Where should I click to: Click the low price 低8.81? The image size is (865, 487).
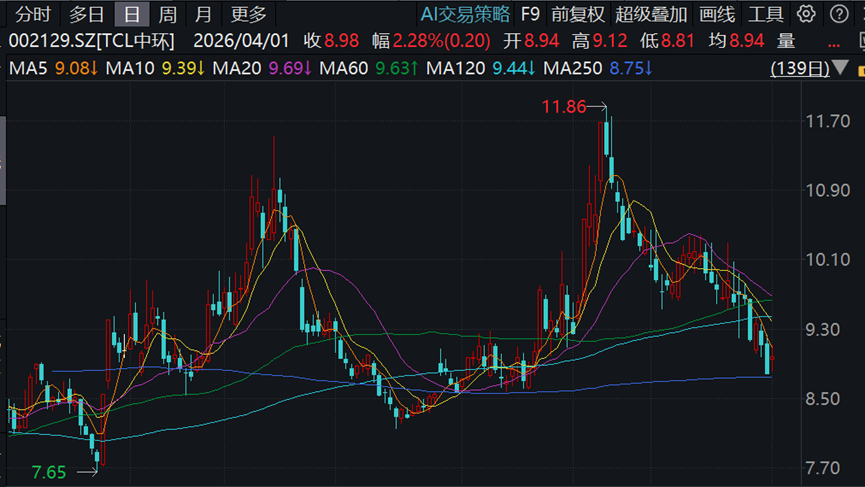(667, 41)
